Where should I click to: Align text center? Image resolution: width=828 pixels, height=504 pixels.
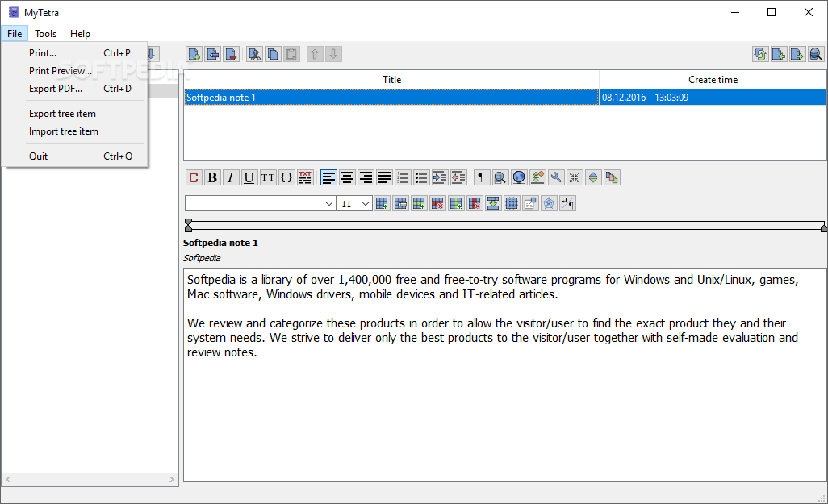point(347,177)
